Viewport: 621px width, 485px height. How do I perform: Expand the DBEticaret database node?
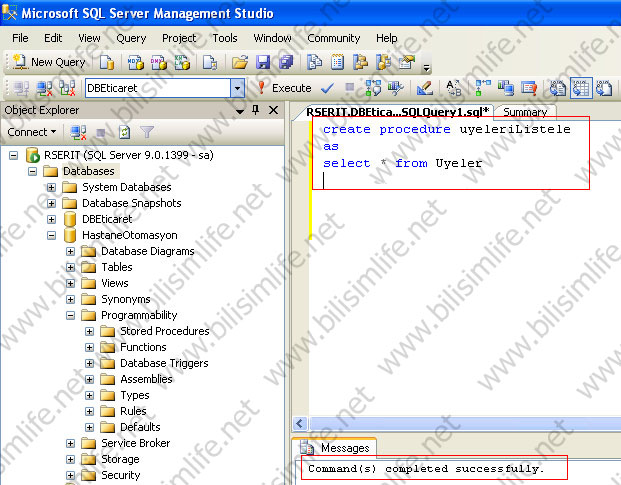(51, 219)
